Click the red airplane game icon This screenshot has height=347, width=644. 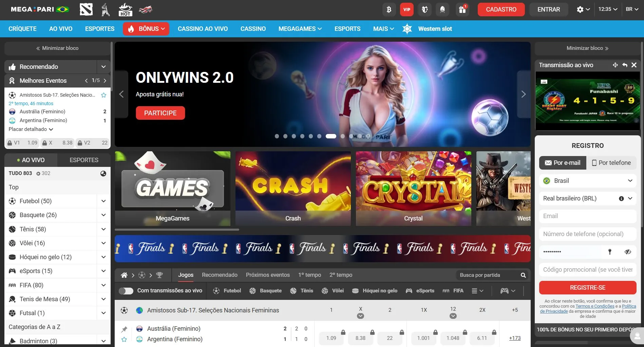click(x=145, y=9)
